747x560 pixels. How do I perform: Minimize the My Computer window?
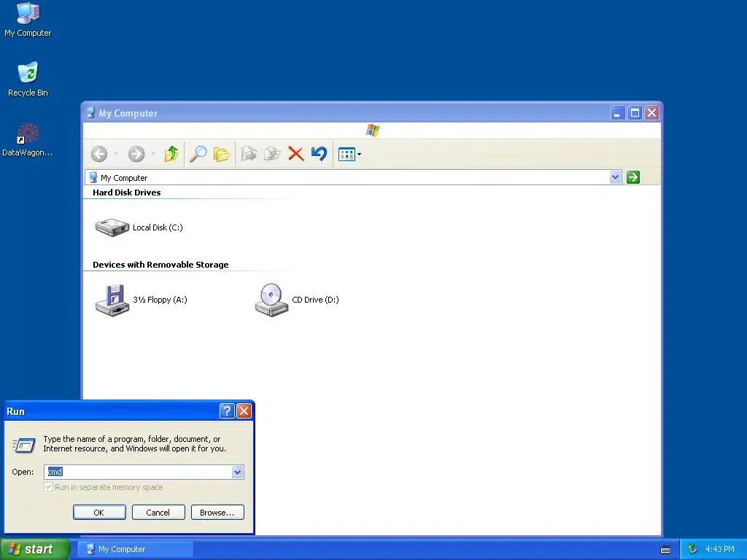tap(618, 113)
